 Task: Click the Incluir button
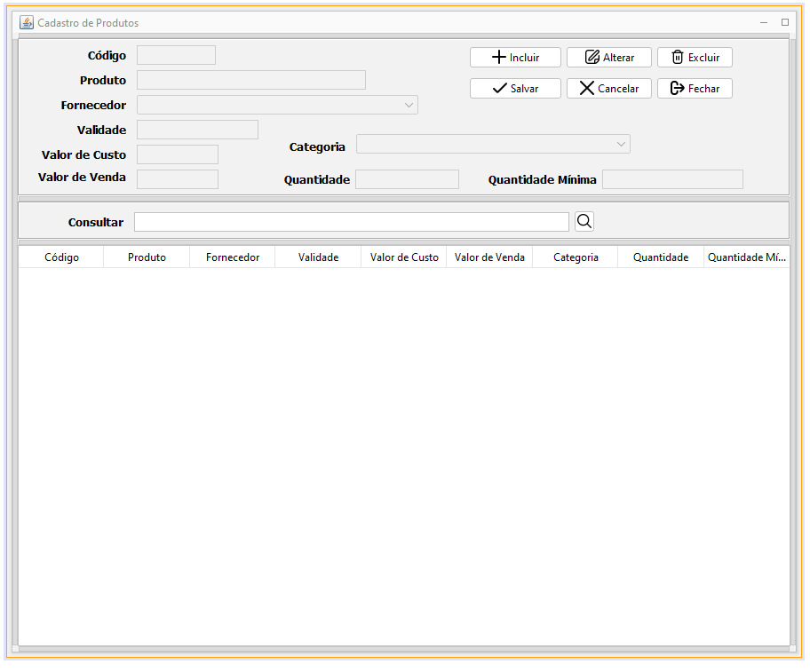[x=515, y=57]
